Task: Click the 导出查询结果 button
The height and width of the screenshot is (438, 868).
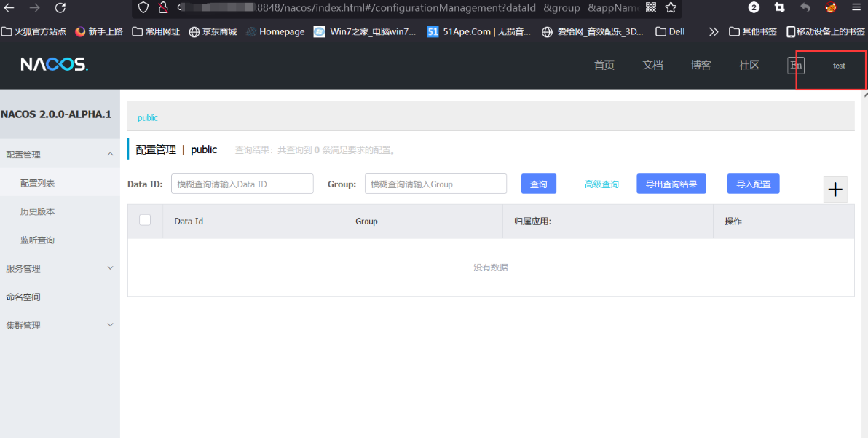Action: pos(671,184)
